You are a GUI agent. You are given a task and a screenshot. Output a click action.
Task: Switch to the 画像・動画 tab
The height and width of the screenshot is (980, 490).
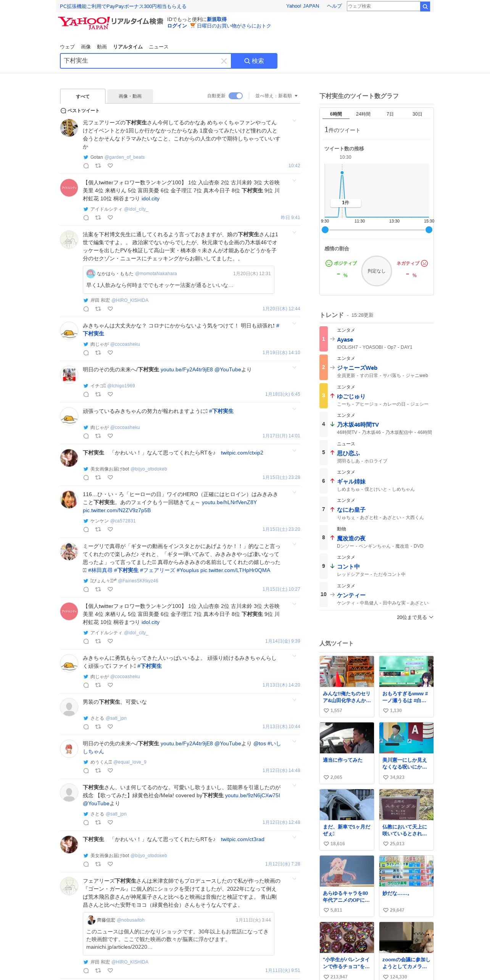tap(130, 96)
